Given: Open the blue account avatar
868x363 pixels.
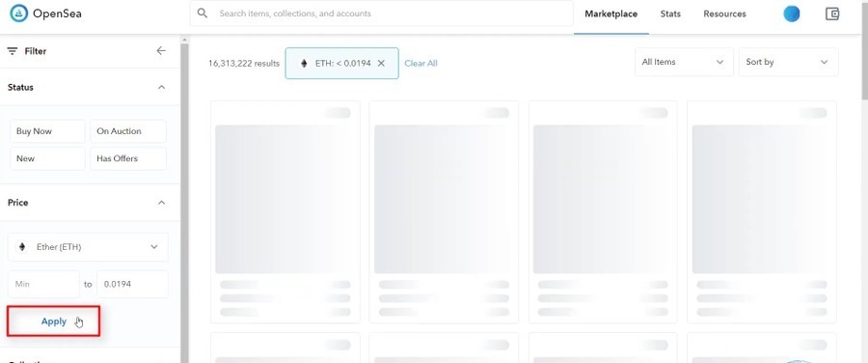Looking at the screenshot, I should click(792, 14).
